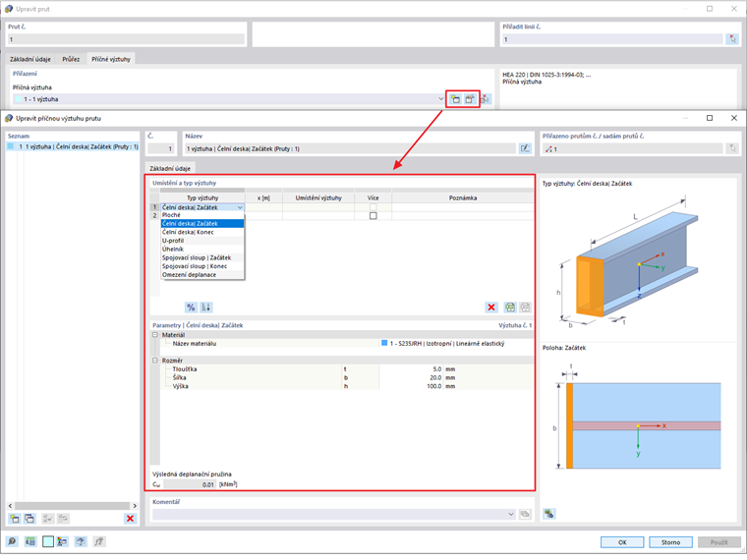Image resolution: width=747 pixels, height=560 pixels.
Task: Open Průřez tab in Upravit prut window
Action: pos(71,59)
